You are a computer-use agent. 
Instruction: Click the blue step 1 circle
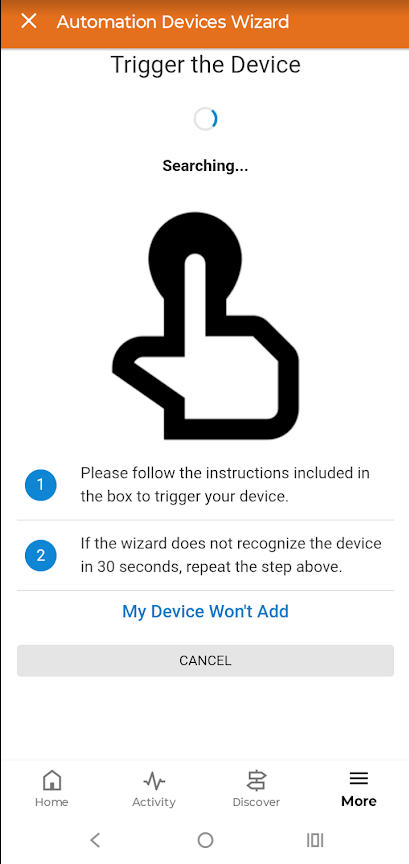(41, 485)
